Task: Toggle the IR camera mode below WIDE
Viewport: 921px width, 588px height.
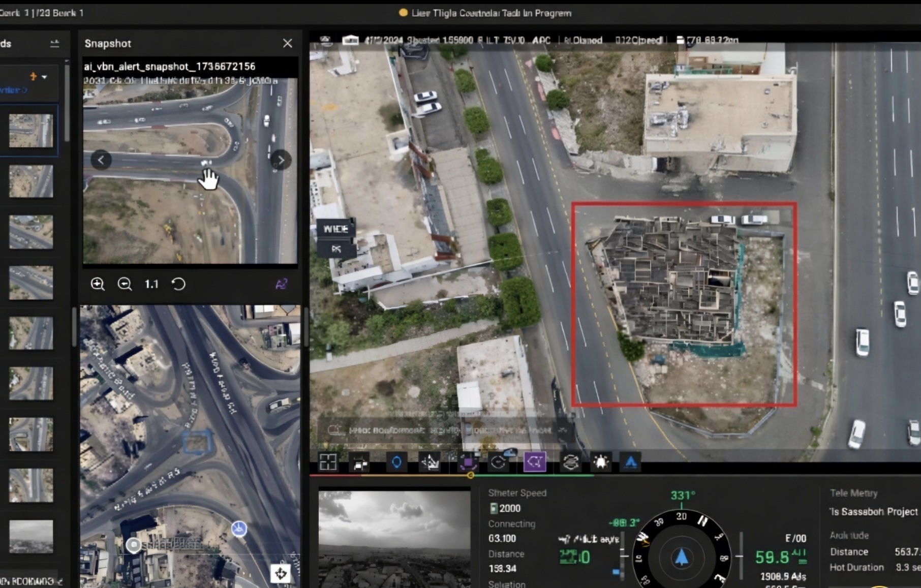Action: coord(336,249)
